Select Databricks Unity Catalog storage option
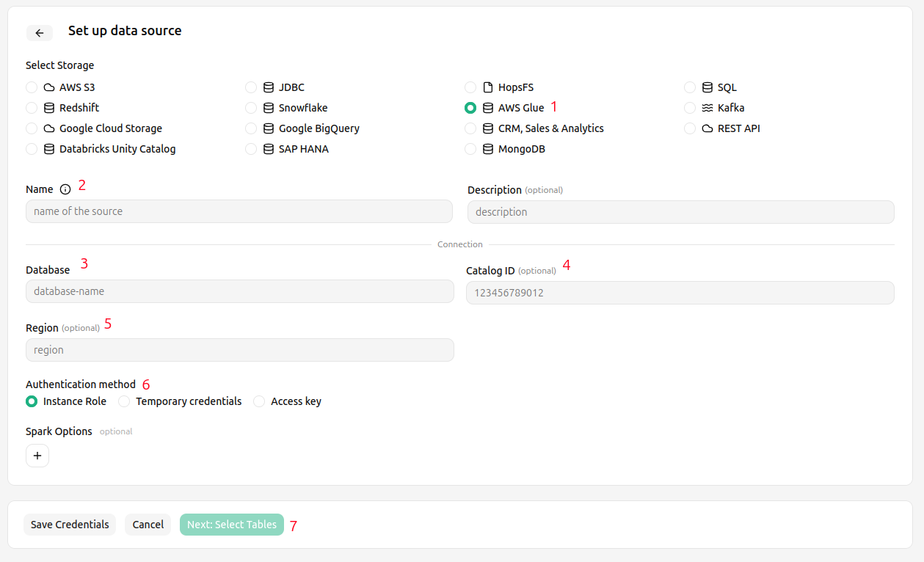924x562 pixels. pos(32,149)
